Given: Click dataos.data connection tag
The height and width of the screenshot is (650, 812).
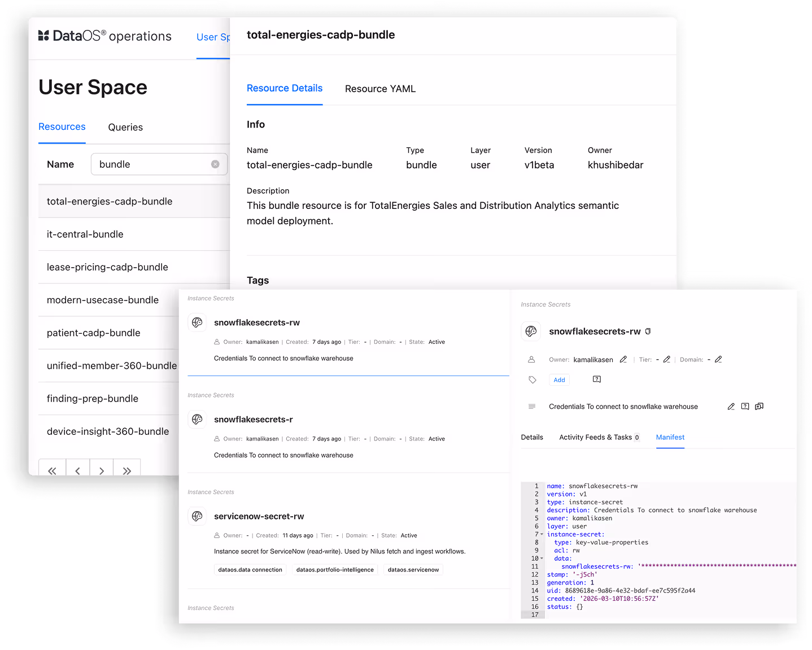Looking at the screenshot, I should pos(250,570).
